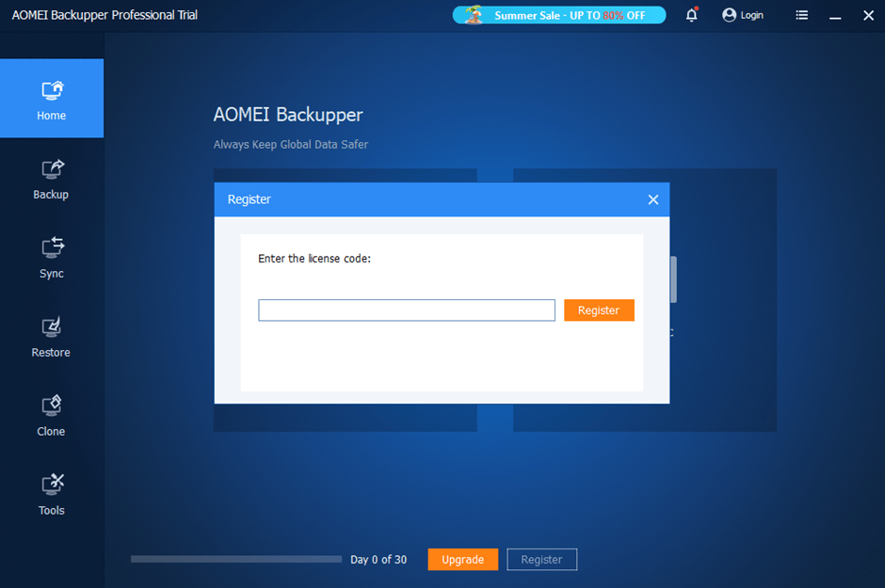Image resolution: width=885 pixels, height=588 pixels.
Task: Click the license code input field
Action: point(407,310)
